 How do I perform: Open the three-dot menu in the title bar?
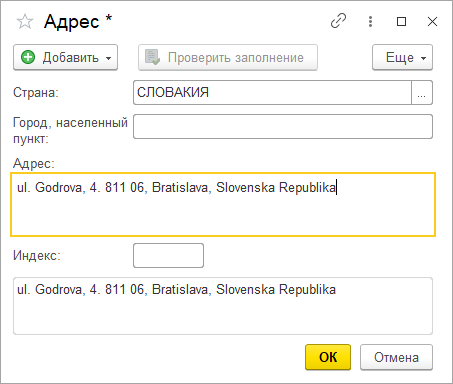[370, 21]
